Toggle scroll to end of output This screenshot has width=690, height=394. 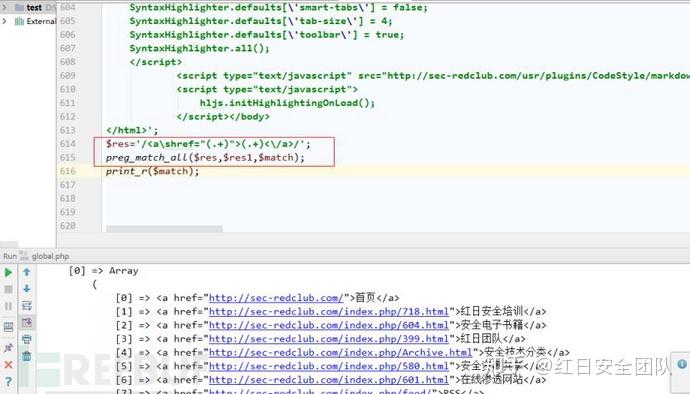click(26, 322)
